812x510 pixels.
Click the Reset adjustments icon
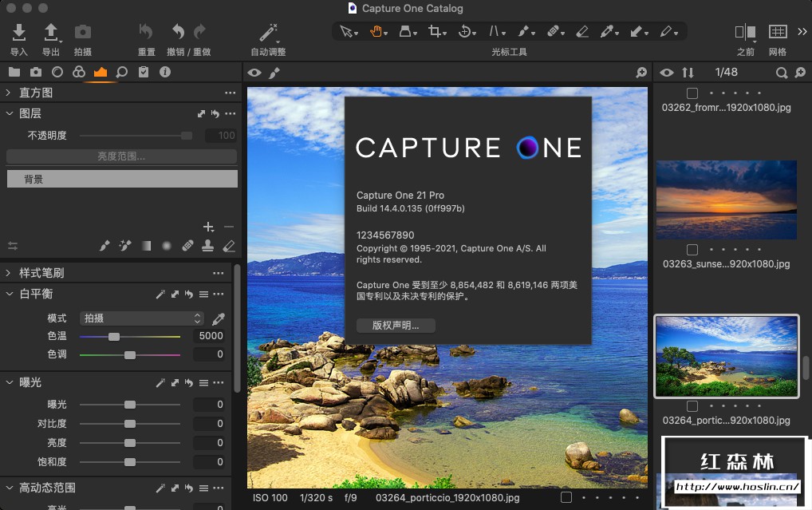click(x=146, y=33)
